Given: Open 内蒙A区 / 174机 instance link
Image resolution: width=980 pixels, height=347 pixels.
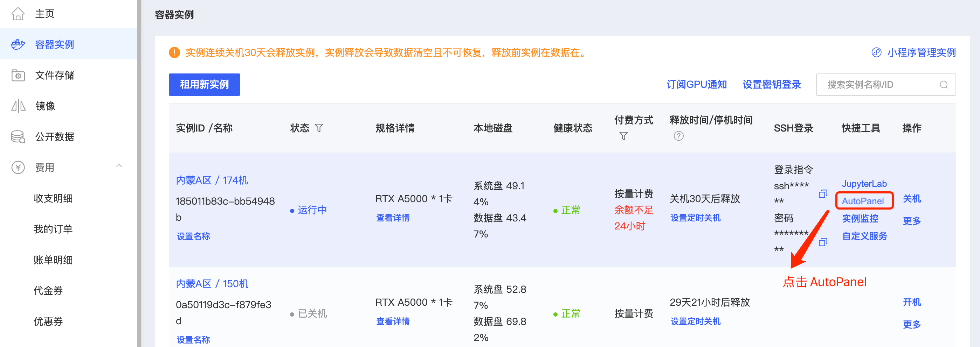Looking at the screenshot, I should point(212,180).
